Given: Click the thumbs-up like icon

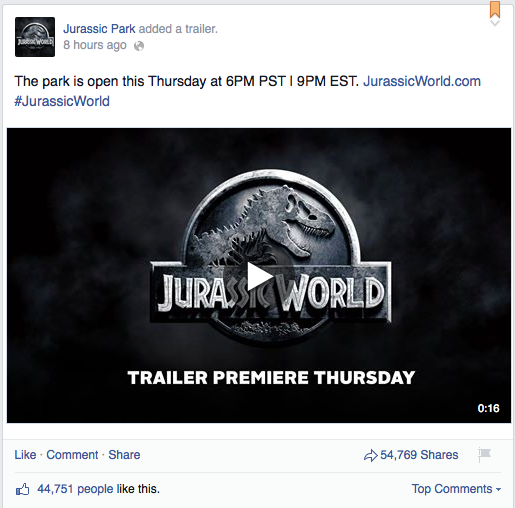Looking at the screenshot, I should pyautogui.click(x=22, y=489).
